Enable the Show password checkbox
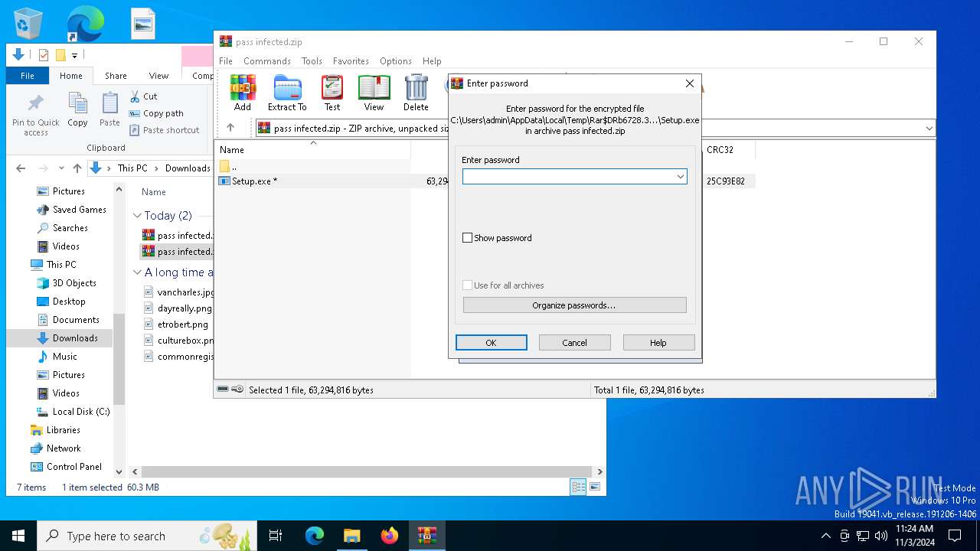 coord(467,238)
